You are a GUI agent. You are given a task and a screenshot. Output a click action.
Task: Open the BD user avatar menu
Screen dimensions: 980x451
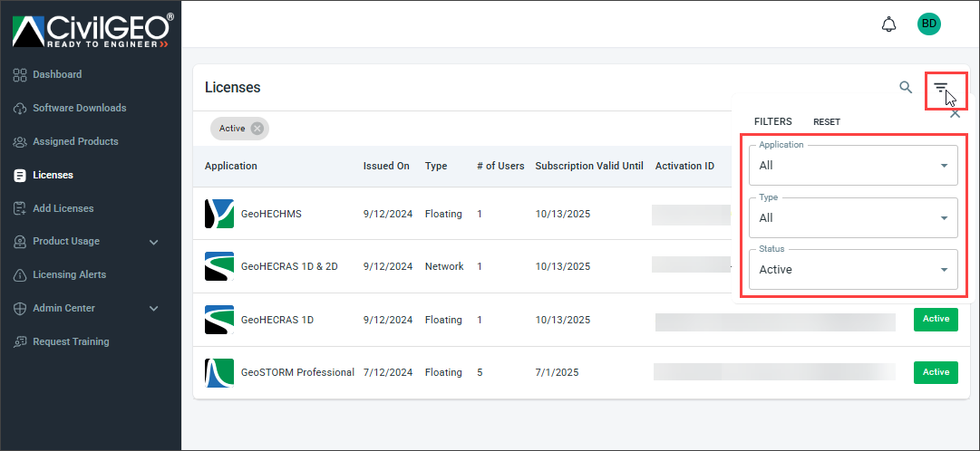pyautogui.click(x=928, y=24)
